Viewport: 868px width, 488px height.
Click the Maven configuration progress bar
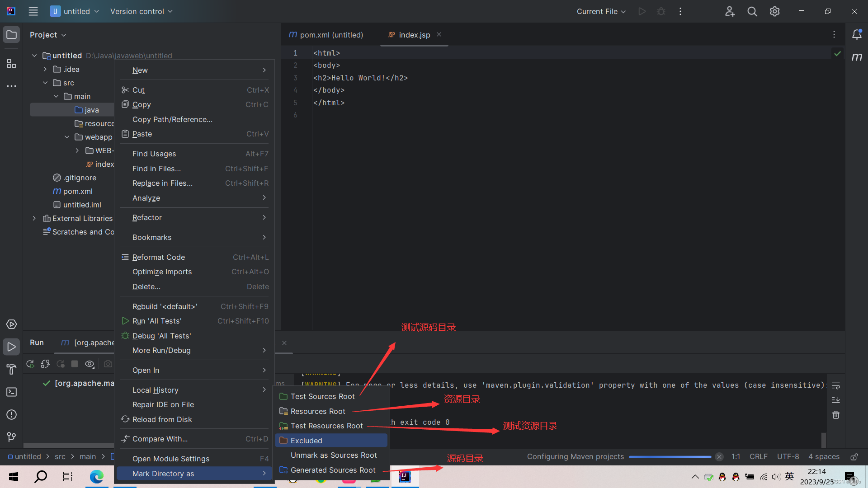point(670,457)
